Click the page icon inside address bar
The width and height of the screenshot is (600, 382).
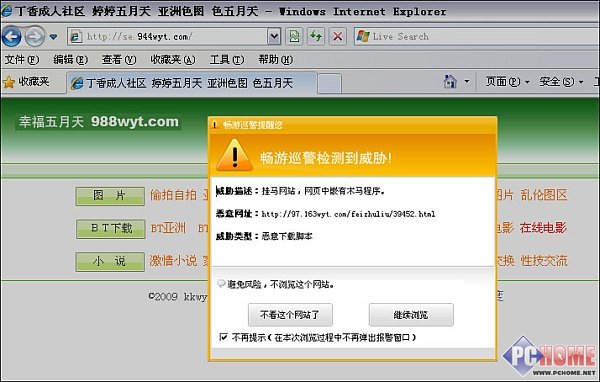76,37
